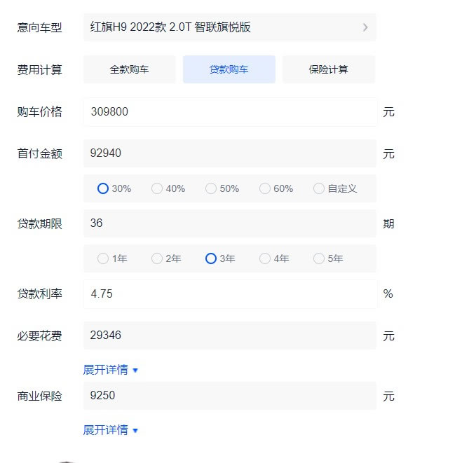
Task: Select the 4年 loan term
Action: [x=274, y=258]
